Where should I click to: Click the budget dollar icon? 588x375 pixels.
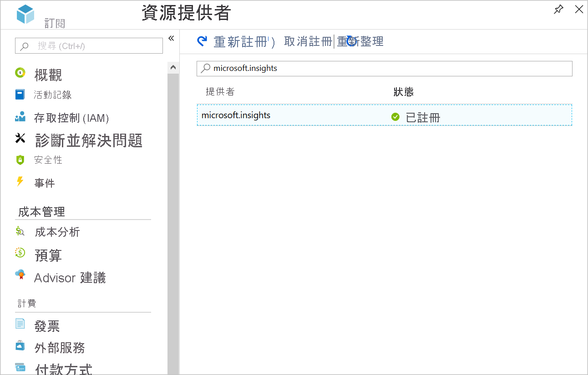pos(20,253)
